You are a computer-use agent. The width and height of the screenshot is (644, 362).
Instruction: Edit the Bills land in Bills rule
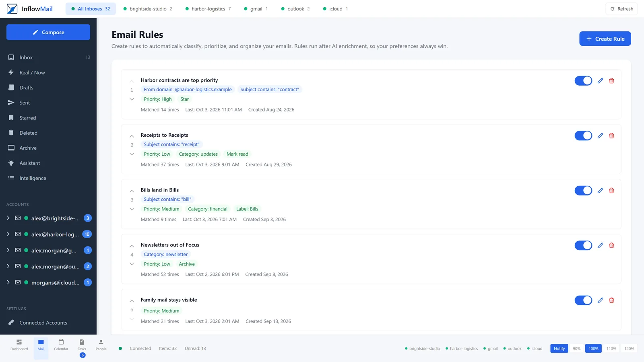(600, 191)
